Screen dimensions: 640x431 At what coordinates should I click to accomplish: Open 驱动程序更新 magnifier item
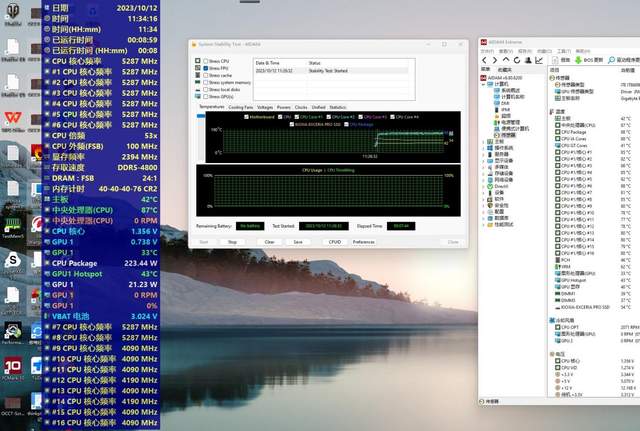pyautogui.click(x=624, y=60)
